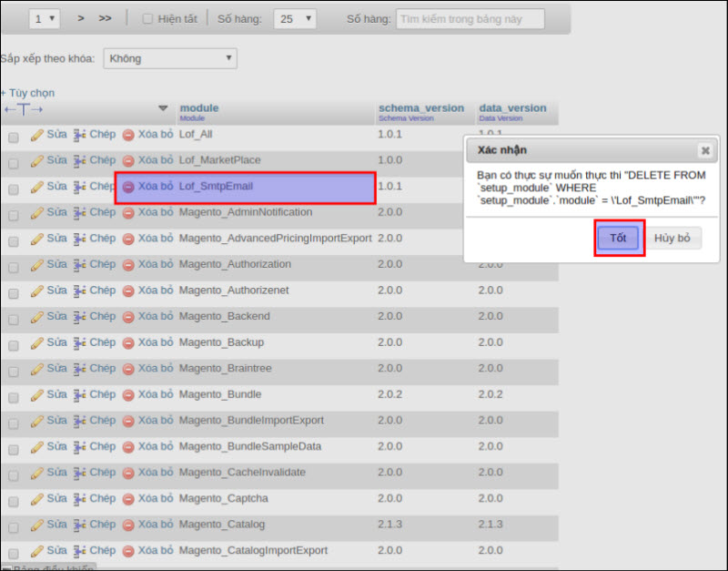Click the red delete icon for Lof_MarketPlace
This screenshot has width=728, height=571.
tap(128, 161)
